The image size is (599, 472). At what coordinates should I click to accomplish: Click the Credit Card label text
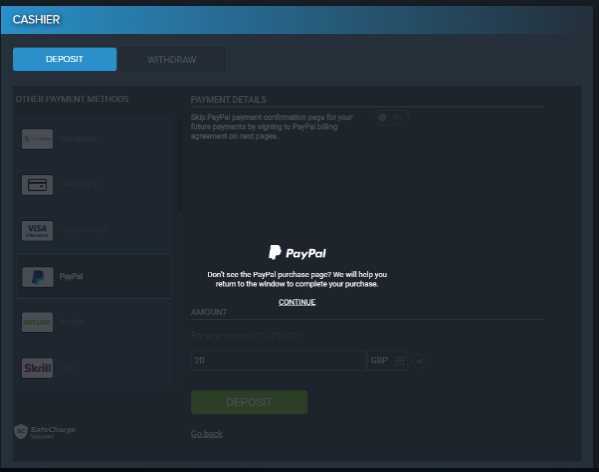[x=78, y=184]
